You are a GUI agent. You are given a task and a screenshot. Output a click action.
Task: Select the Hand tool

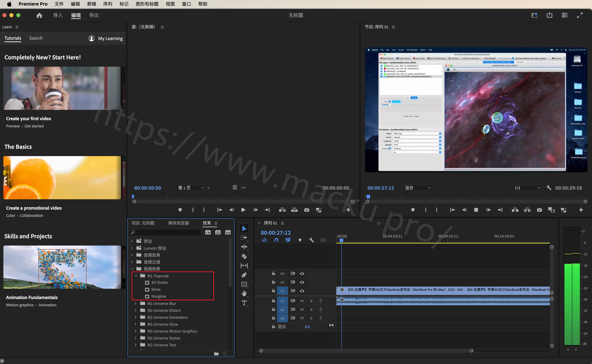tap(244, 294)
